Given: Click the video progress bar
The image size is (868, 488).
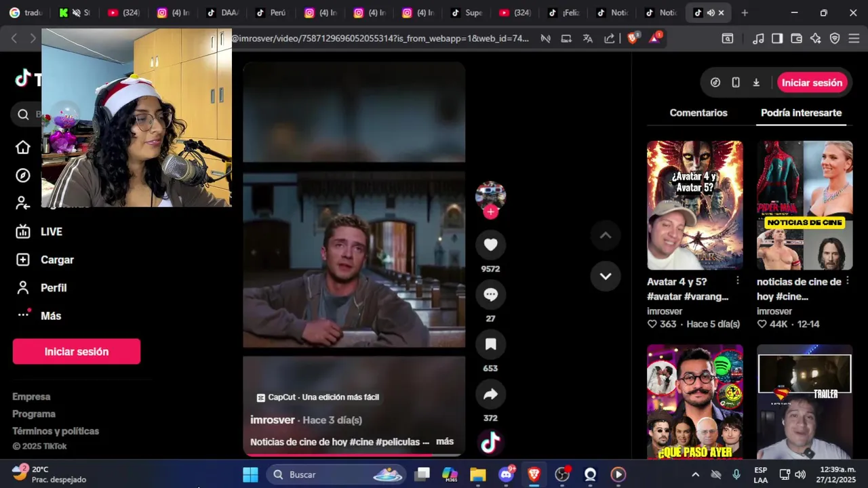Looking at the screenshot, I should click(x=354, y=455).
